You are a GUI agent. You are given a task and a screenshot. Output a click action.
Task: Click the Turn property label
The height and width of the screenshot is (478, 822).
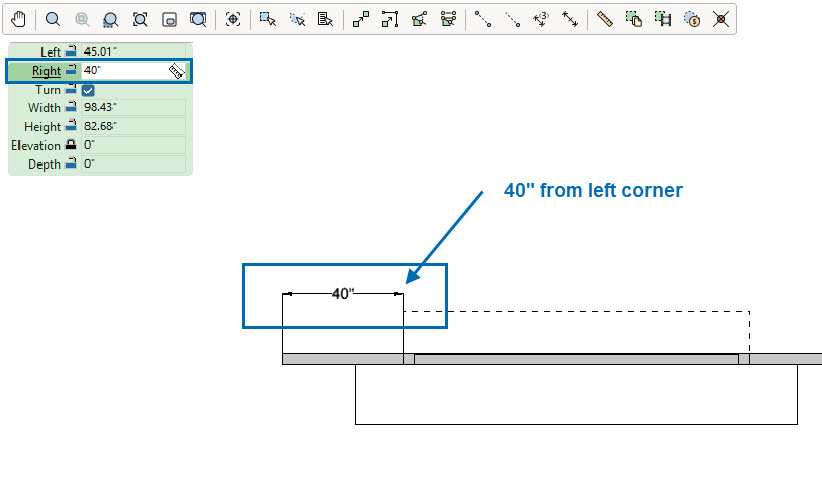pos(48,90)
